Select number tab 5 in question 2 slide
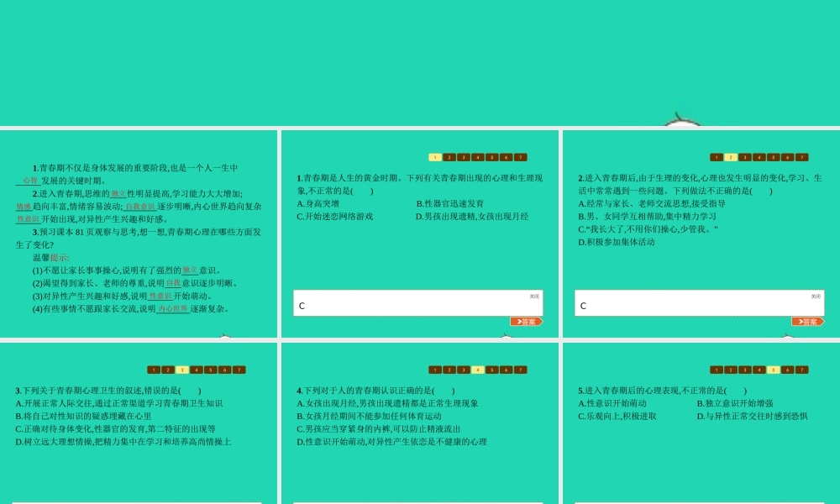The height and width of the screenshot is (504, 840). (773, 157)
